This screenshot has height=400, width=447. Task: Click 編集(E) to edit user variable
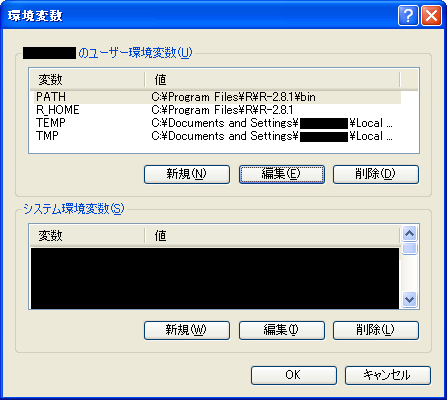click(282, 174)
